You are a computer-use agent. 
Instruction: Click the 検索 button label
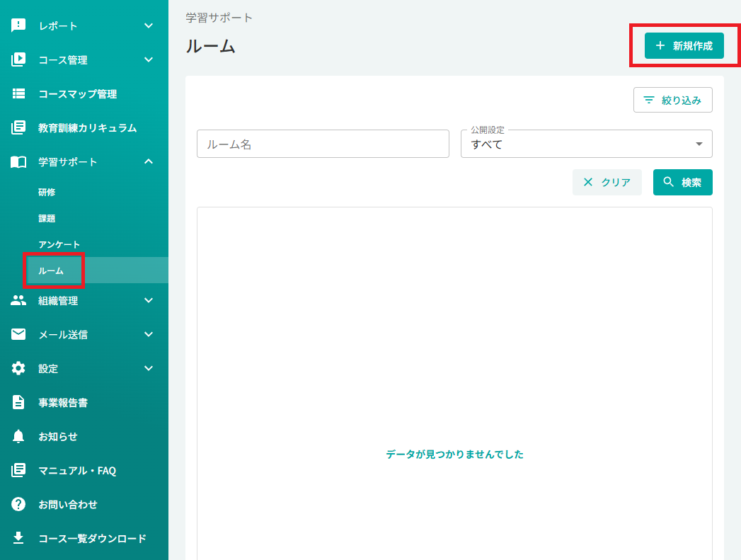691,183
